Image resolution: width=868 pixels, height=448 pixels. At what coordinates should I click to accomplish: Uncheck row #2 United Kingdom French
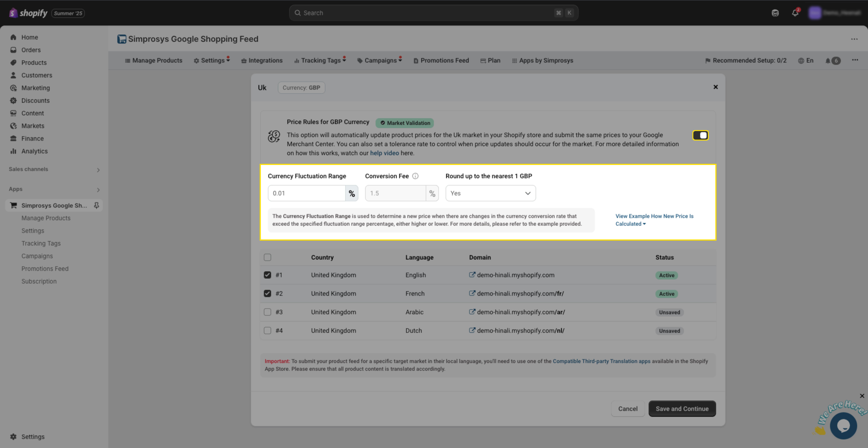click(x=267, y=293)
